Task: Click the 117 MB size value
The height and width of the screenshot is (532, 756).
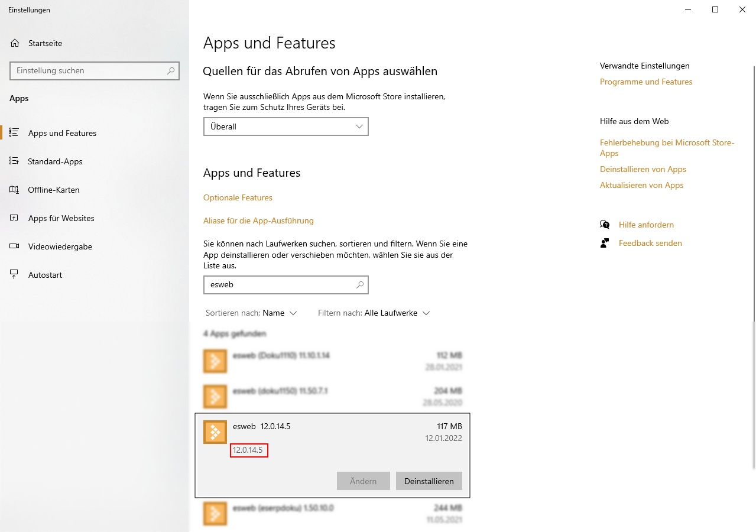Action: (x=448, y=426)
